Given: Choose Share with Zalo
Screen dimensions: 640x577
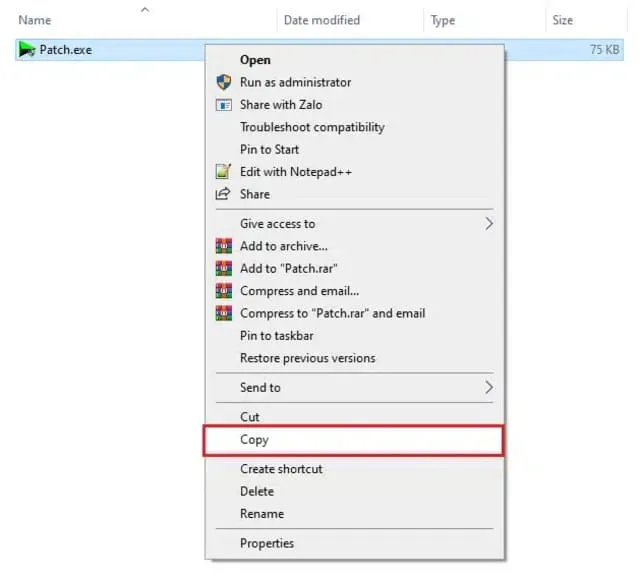Looking at the screenshot, I should coord(354,105).
